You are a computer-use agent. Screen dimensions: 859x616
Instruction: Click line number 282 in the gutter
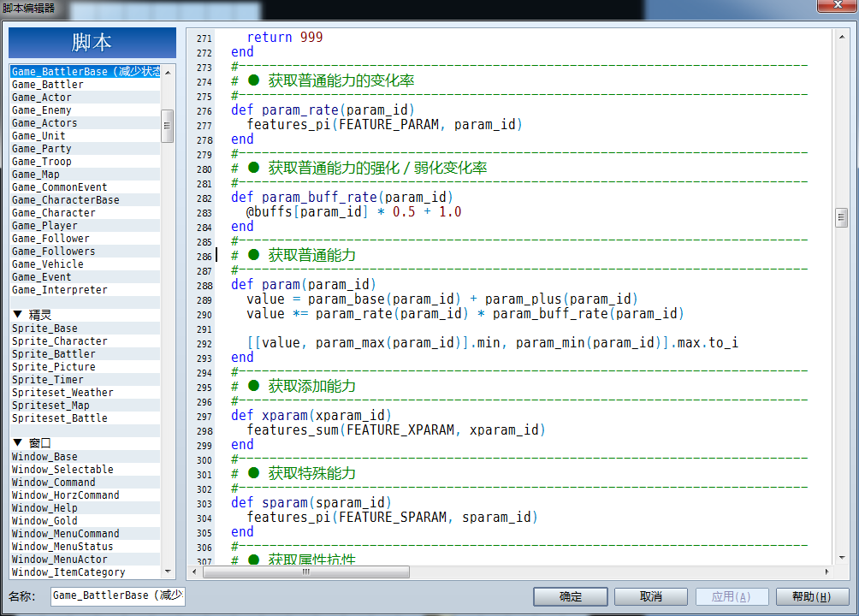204,198
